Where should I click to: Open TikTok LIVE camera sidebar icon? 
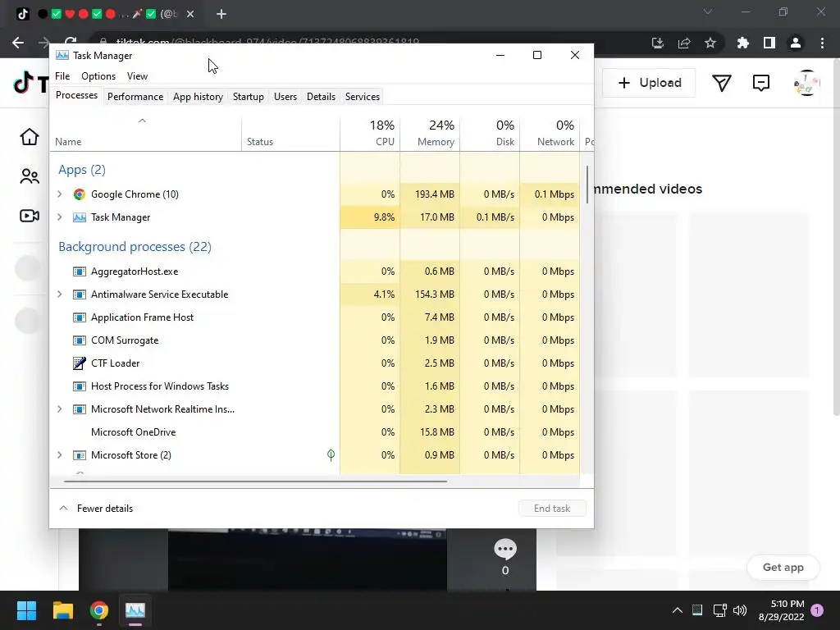tap(30, 216)
